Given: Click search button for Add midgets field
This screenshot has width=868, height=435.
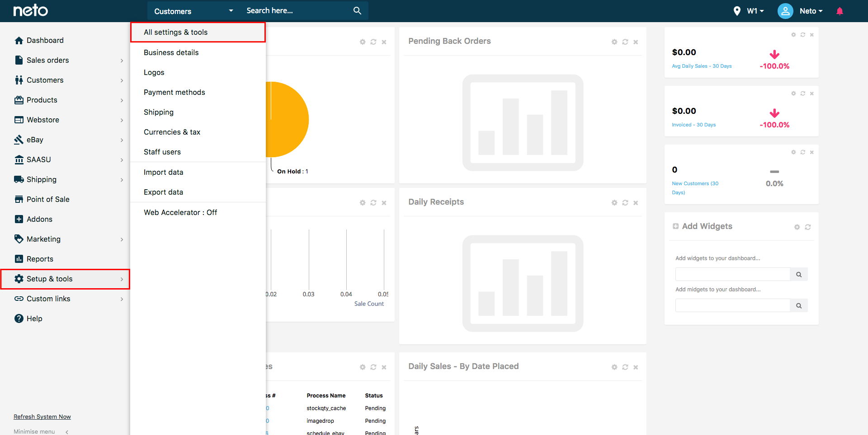Looking at the screenshot, I should point(799,305).
